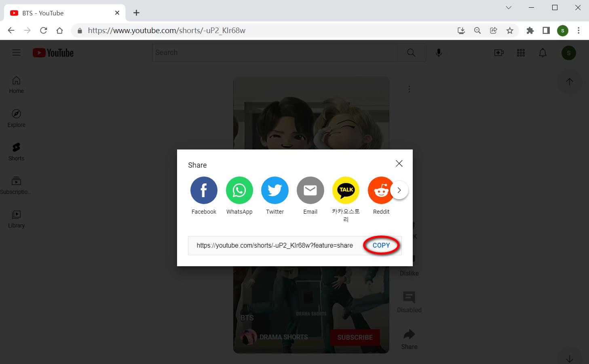This screenshot has height=364, width=589.
Task: Open the notifications bell
Action: [543, 53]
